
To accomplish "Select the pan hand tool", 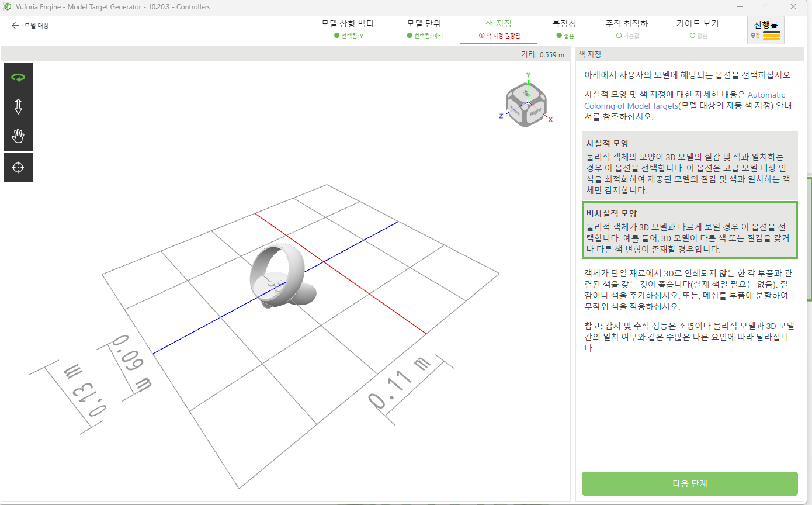I will coord(18,136).
